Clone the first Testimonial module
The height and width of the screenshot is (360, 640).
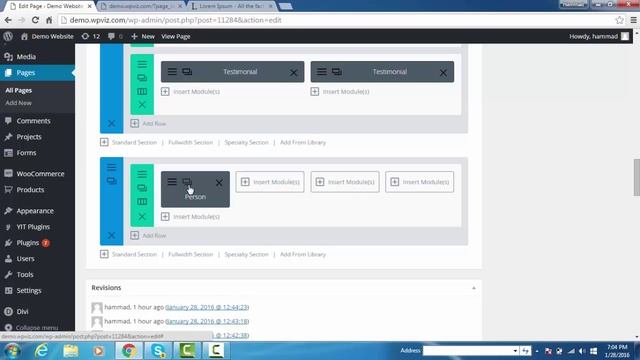point(187,72)
